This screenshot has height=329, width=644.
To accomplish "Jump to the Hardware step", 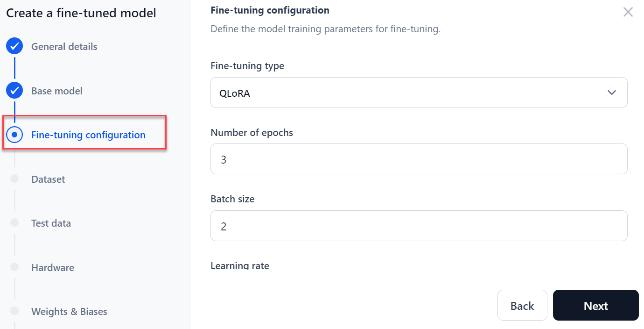I will tap(53, 268).
